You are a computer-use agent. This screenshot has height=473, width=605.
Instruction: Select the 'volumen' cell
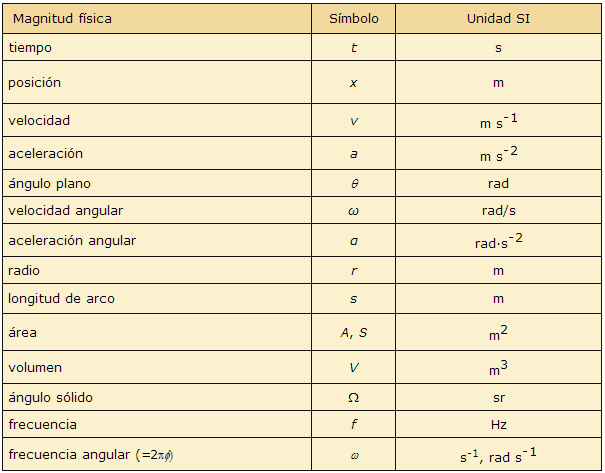coord(35,367)
